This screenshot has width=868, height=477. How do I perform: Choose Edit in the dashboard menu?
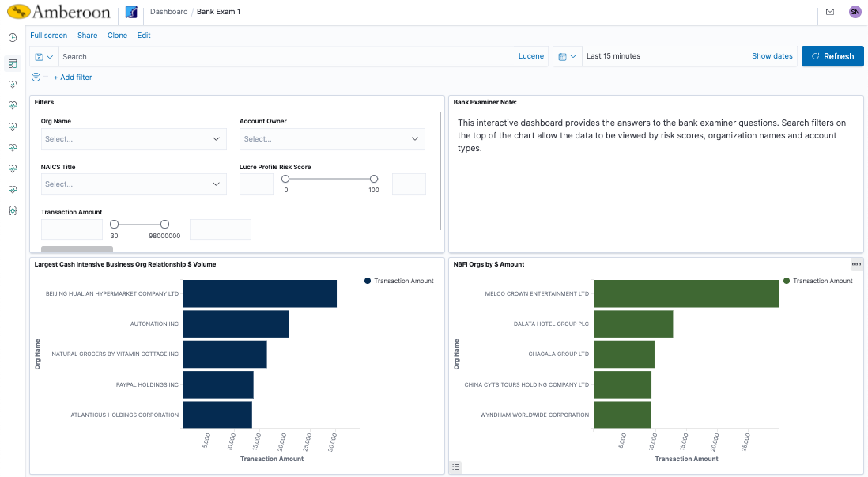(144, 36)
